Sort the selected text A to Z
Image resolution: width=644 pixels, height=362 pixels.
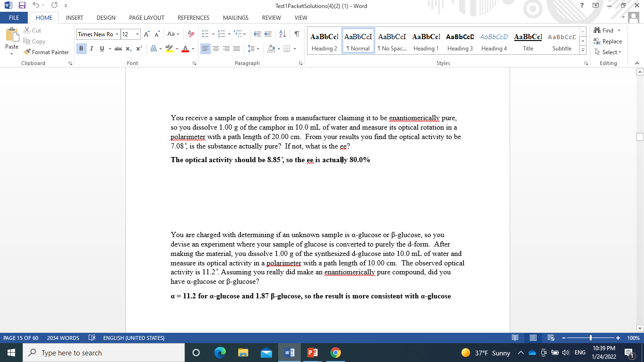283,34
